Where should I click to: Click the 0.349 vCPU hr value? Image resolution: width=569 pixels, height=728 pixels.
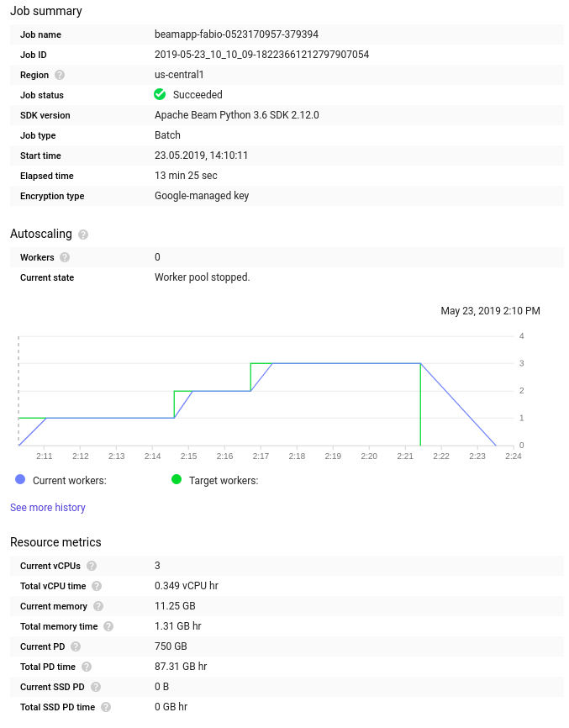point(187,586)
